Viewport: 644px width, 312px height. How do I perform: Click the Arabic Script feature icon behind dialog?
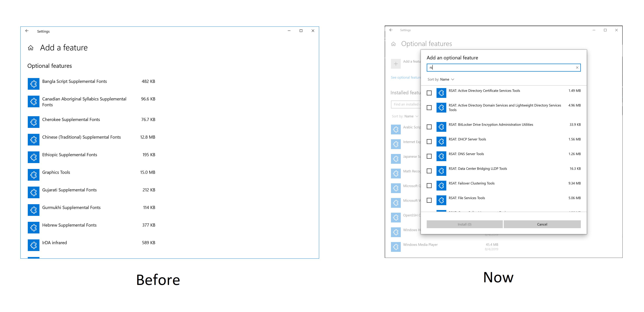click(396, 129)
